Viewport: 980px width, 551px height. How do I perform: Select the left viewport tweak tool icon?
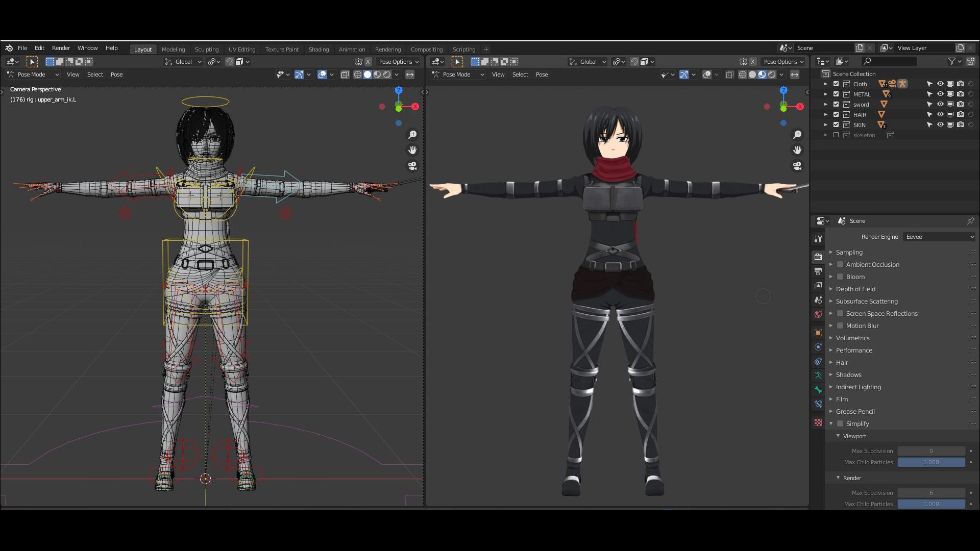pyautogui.click(x=32, y=62)
